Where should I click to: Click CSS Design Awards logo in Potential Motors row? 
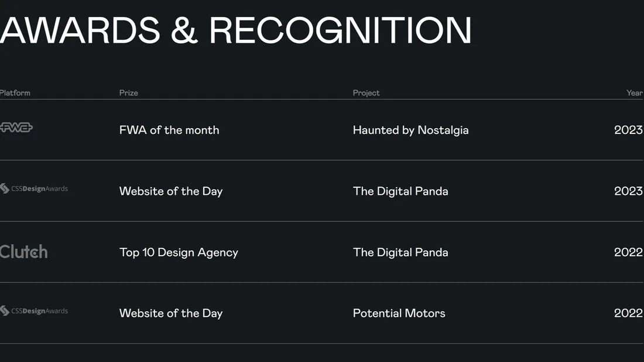point(34,311)
